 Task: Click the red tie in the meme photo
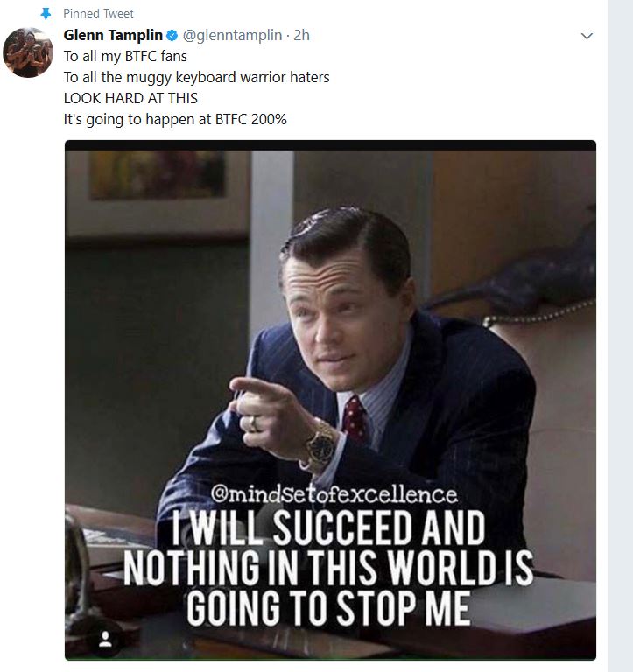click(355, 420)
